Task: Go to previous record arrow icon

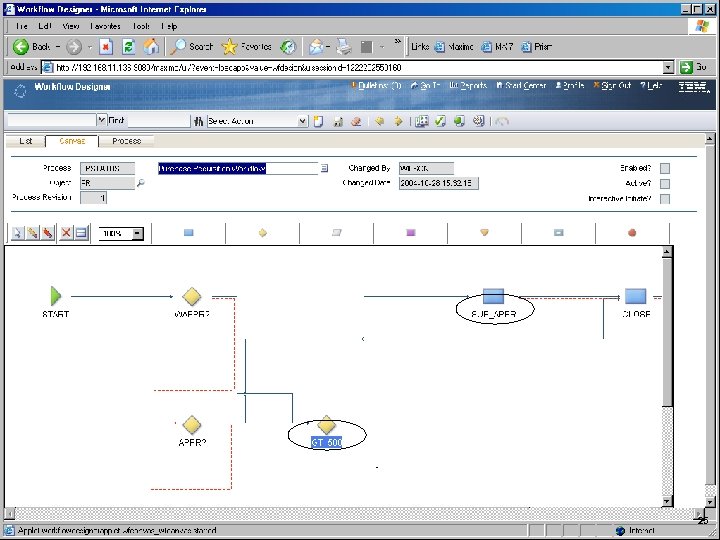Action: click(x=379, y=121)
